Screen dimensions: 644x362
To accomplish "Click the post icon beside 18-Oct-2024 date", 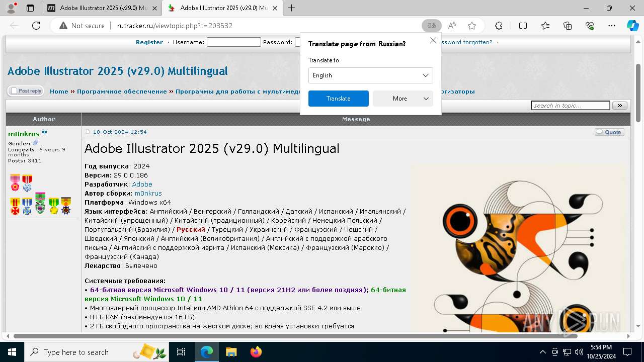I will (x=88, y=132).
